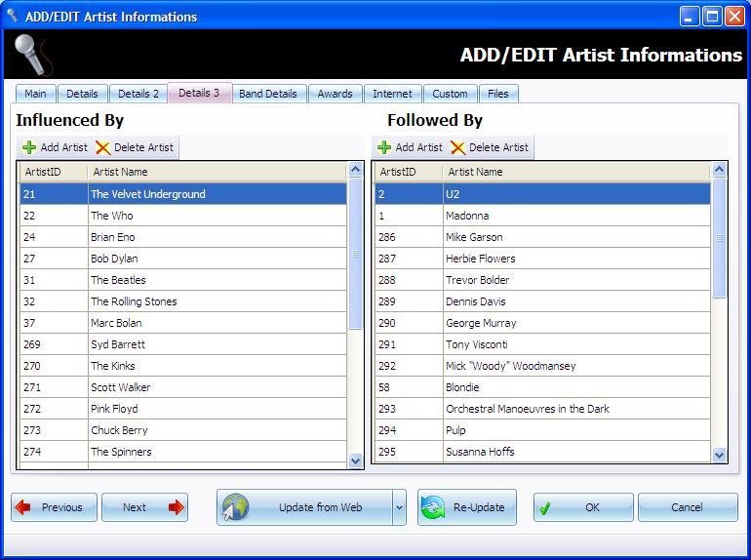This screenshot has height=560, width=751.
Task: Open the Details 2 tab
Action: point(138,94)
